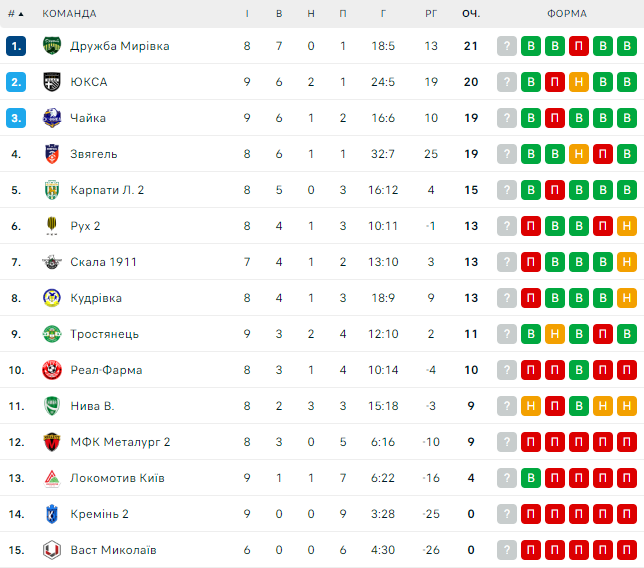Click the gray ? badge for Нива В.

(x=507, y=406)
